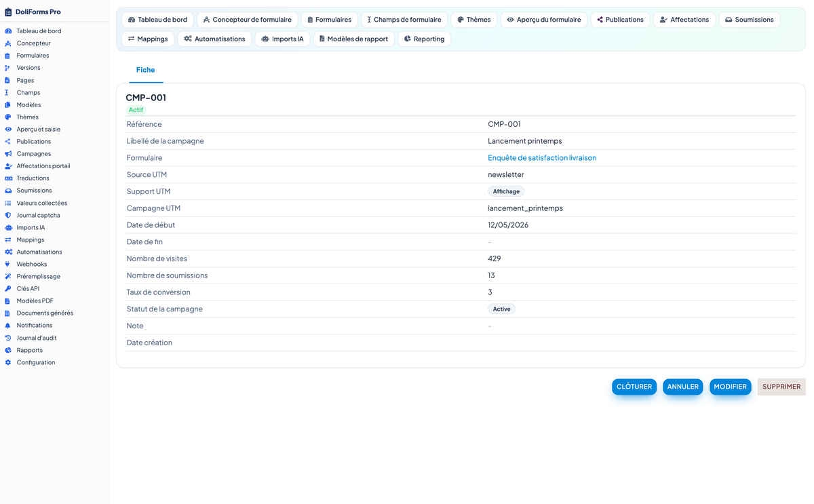Click the Lancement printemps campaign label
Screen dimensions: 814x504
pyautogui.click(x=525, y=141)
